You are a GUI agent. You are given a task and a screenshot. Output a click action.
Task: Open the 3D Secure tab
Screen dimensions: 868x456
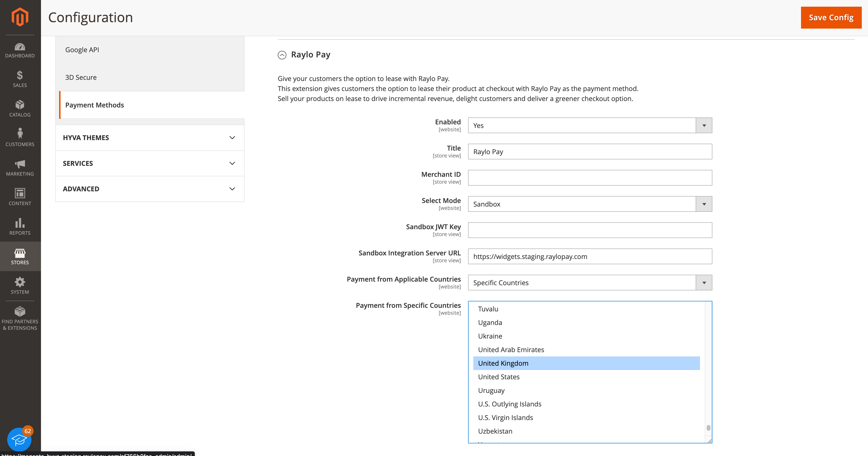(x=81, y=77)
